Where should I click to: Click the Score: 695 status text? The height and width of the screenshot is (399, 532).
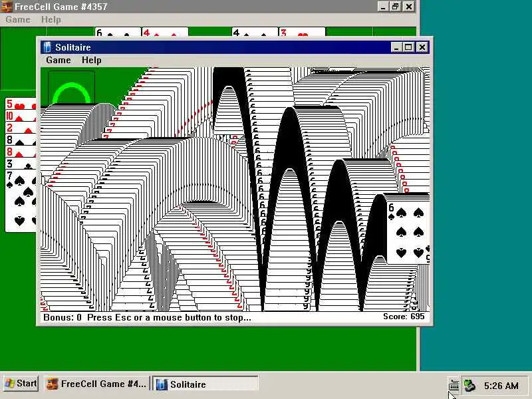point(404,317)
